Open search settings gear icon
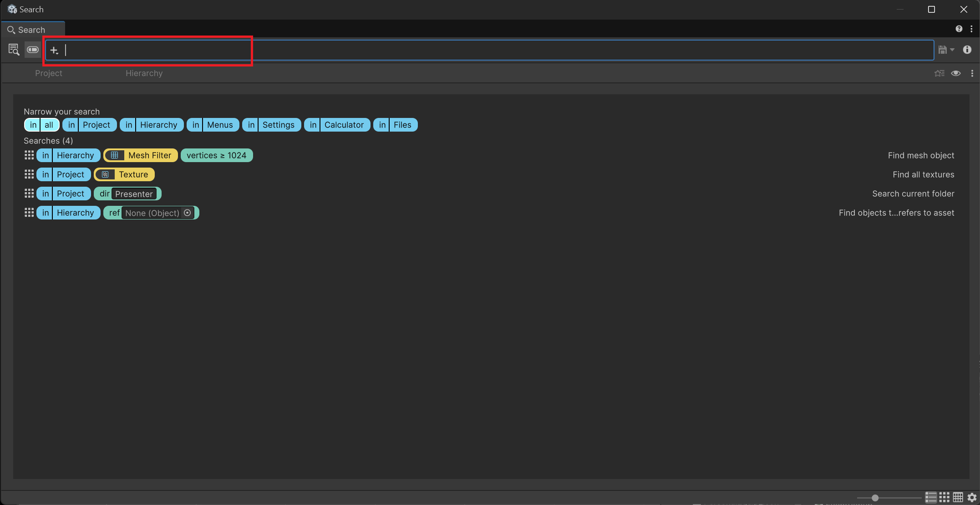The width and height of the screenshot is (980, 505). [x=972, y=497]
